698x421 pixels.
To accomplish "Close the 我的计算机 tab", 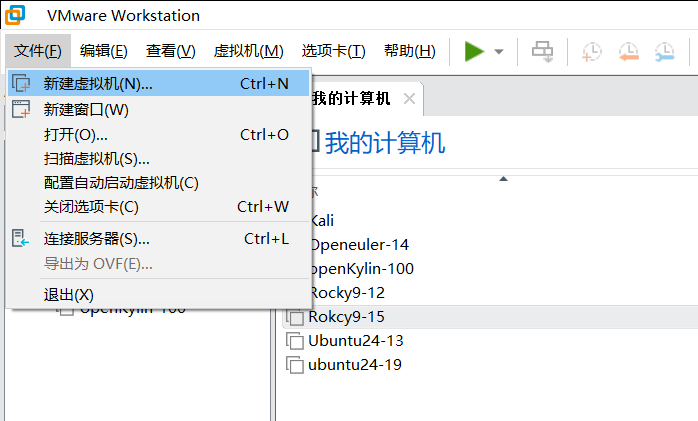I will 409,98.
